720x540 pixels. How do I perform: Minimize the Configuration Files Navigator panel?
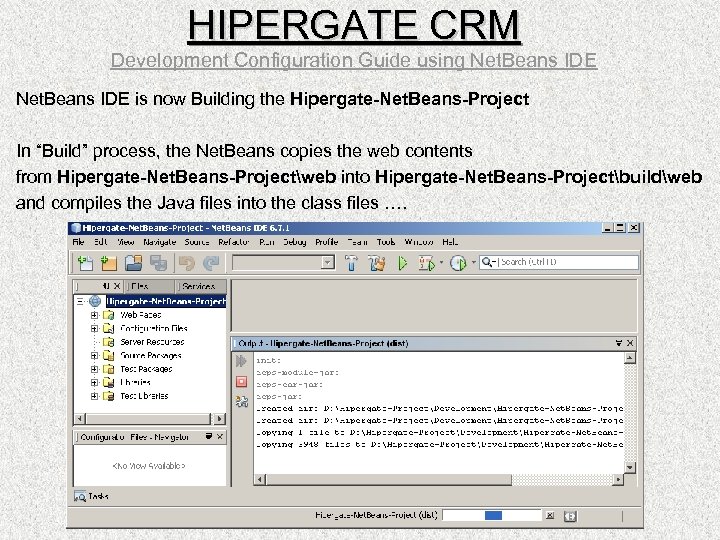(x=209, y=436)
